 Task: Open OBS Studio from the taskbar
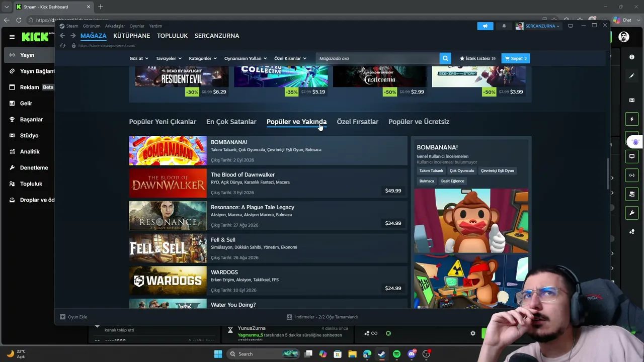(426, 354)
